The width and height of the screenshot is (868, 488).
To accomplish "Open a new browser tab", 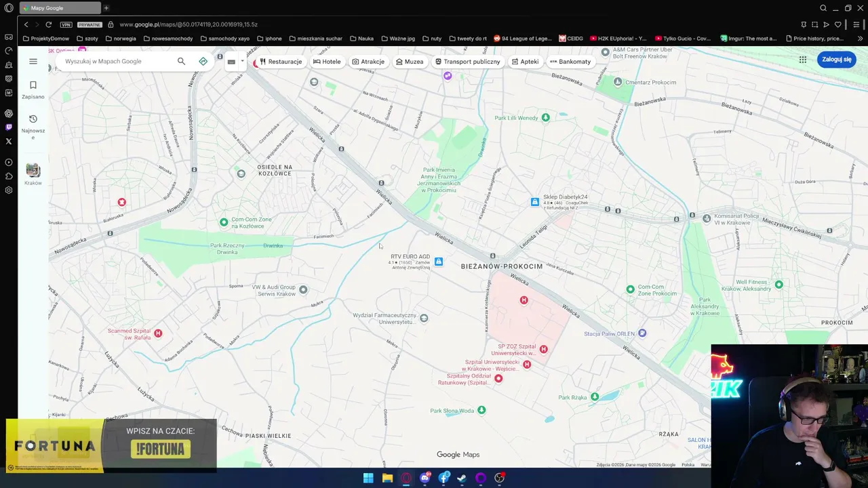I will tap(106, 8).
